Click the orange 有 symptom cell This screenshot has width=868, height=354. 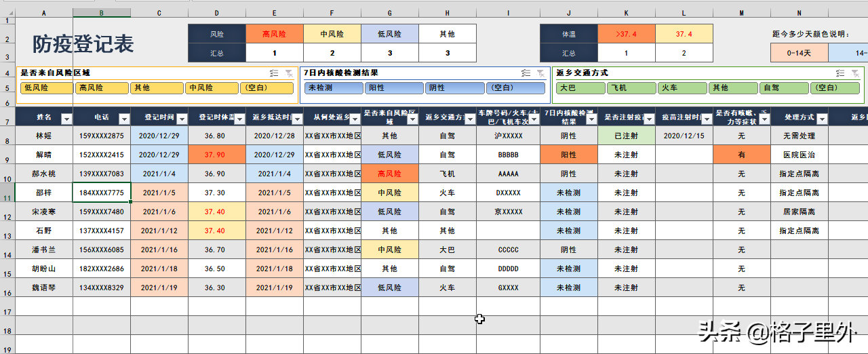point(742,155)
